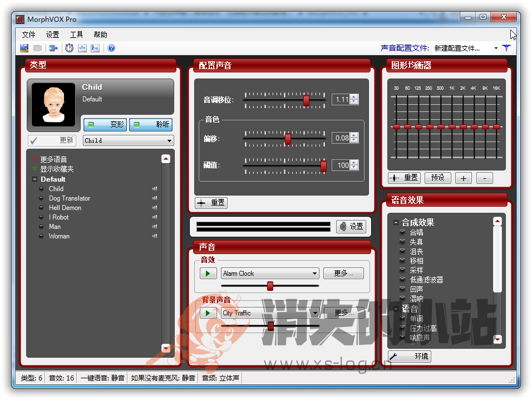Click 重置 under 配置声音 panel

(211, 203)
